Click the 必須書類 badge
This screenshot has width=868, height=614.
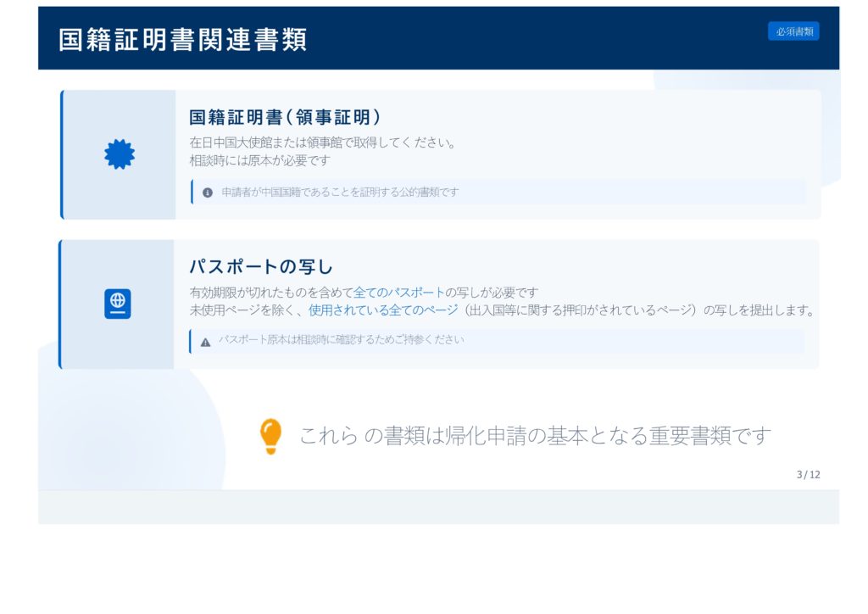[x=793, y=31]
